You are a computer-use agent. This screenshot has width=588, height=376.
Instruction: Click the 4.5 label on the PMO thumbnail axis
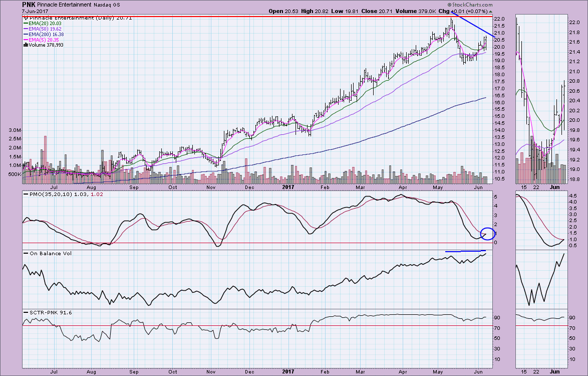click(x=573, y=196)
